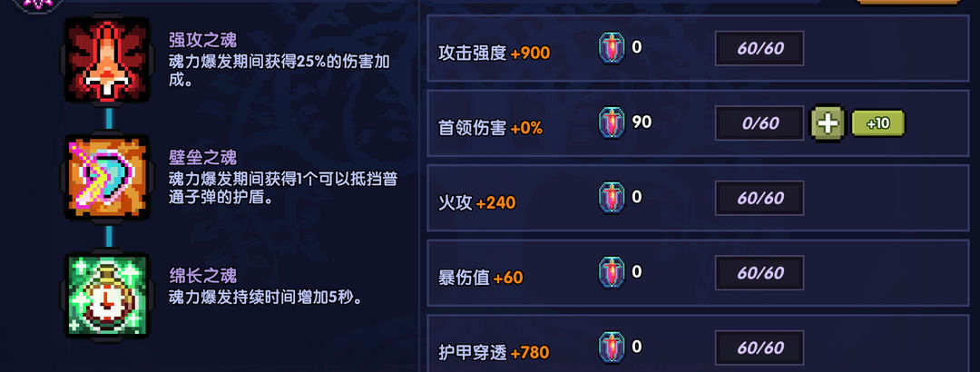Image resolution: width=980 pixels, height=372 pixels.
Task: Click the 60/60 box in 暴伤值 row
Action: coord(759,273)
